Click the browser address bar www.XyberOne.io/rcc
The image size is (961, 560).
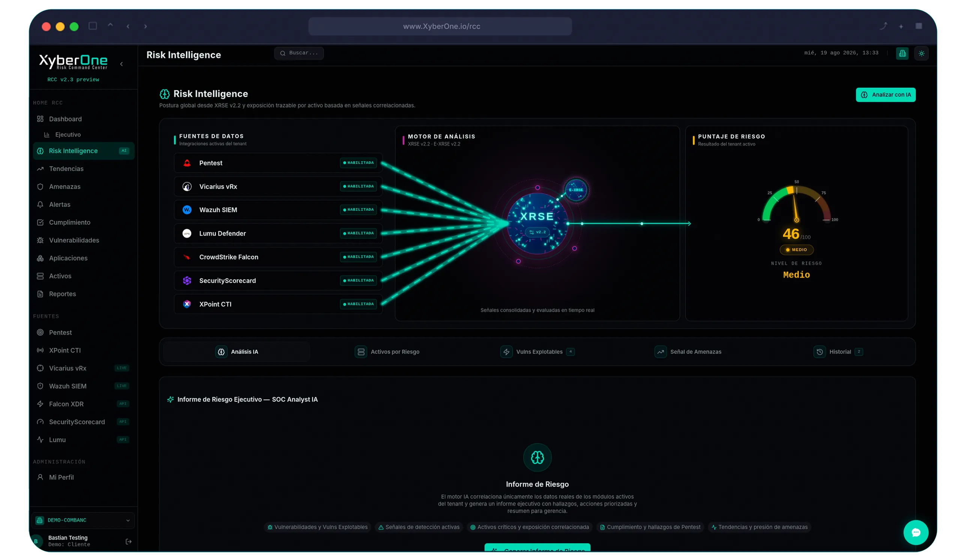point(440,26)
